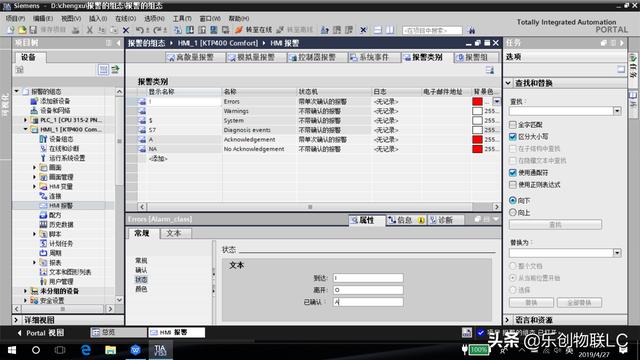Screen dimensions: 640x360
Task: Click the Overview (总览) taskbar button
Action: (118, 333)
